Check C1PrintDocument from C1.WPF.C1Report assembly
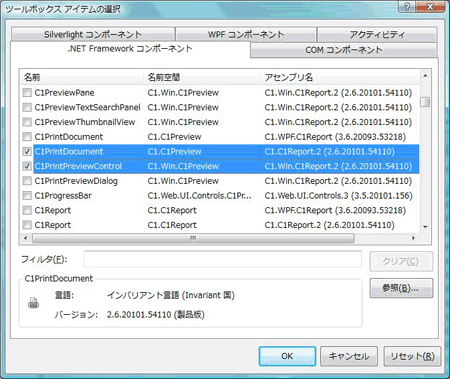The height and width of the screenshot is (379, 450). (27, 136)
